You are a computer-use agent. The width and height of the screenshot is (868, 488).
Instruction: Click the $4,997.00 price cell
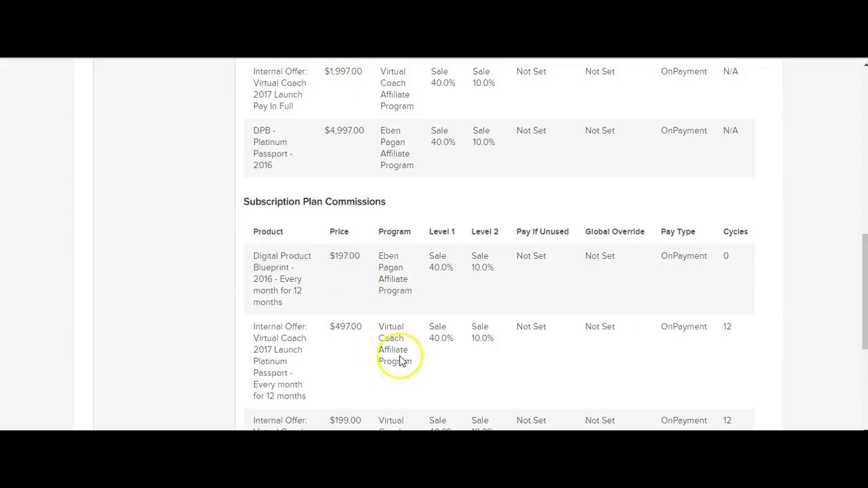click(x=344, y=130)
